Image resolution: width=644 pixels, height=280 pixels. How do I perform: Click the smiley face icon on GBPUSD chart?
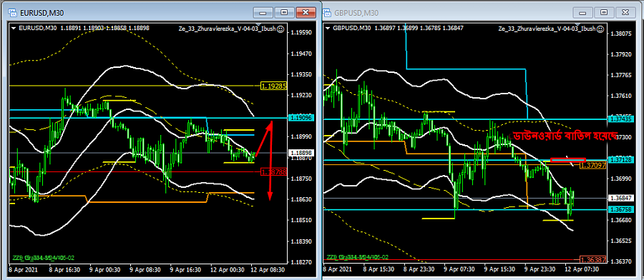600,29
